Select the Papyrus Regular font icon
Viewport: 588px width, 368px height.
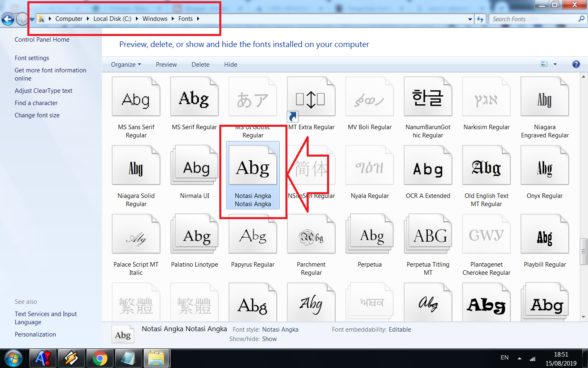pyautogui.click(x=253, y=234)
